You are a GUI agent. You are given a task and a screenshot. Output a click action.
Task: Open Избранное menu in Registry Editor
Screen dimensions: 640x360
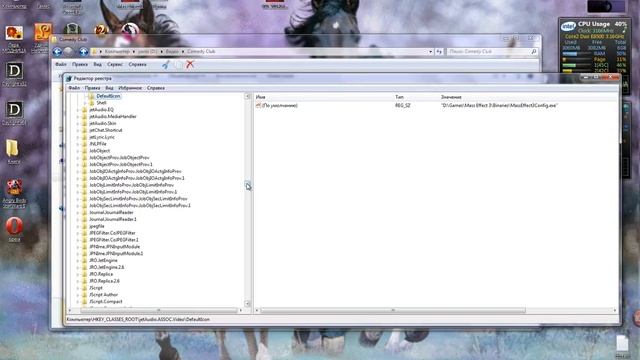tap(130, 88)
